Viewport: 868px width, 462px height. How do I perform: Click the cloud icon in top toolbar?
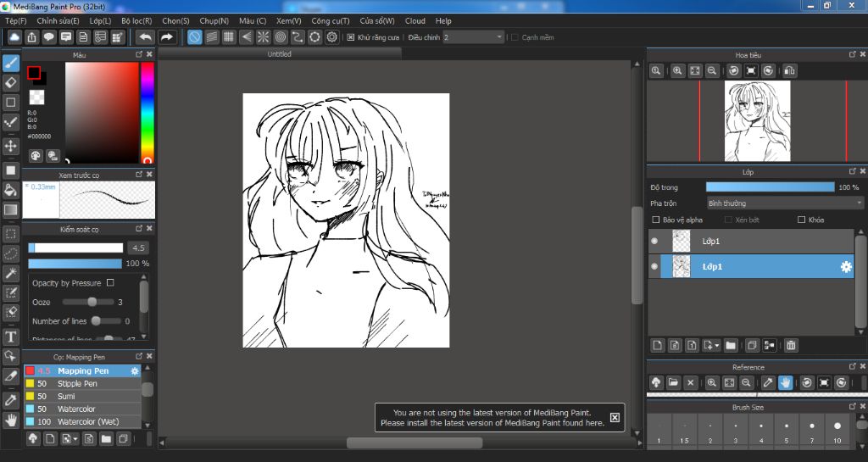[x=14, y=37]
